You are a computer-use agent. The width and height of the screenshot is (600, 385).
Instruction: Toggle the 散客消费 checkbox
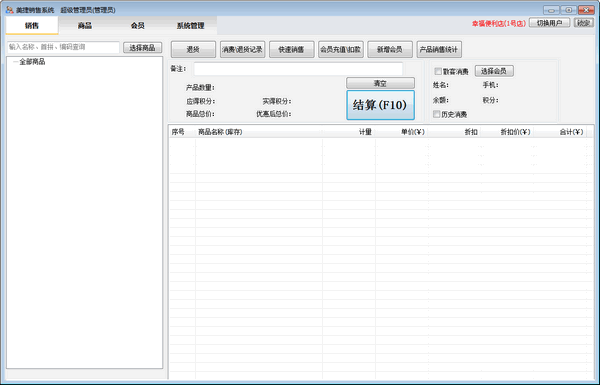(x=438, y=71)
